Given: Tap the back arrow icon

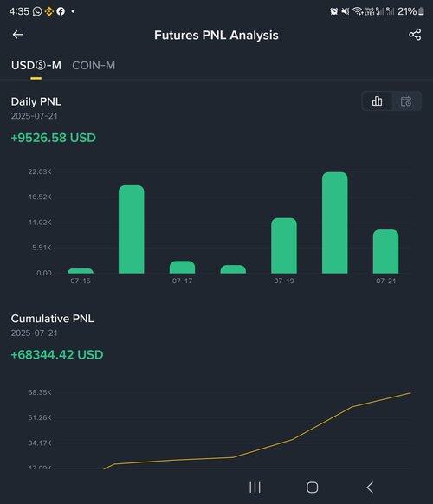Looking at the screenshot, I should (18, 35).
